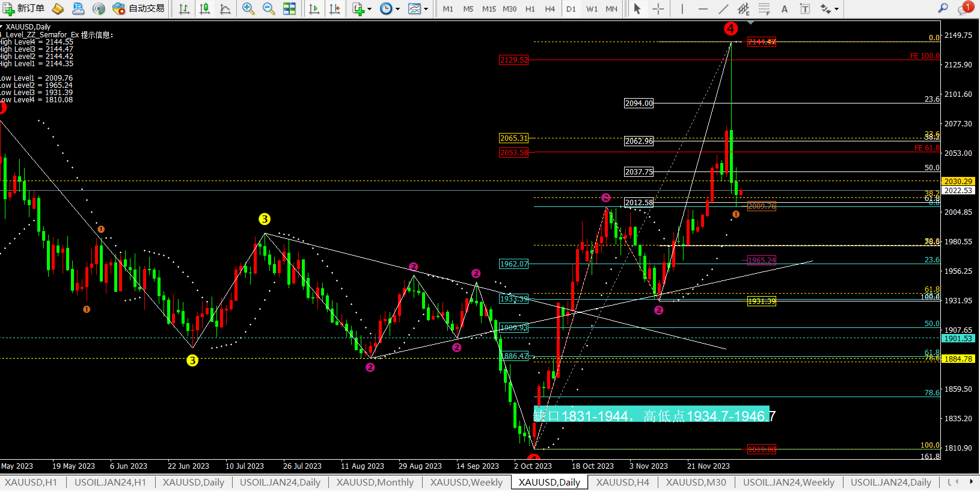Switch chart to bar chart mode
Screen dimensions: 980x491
point(184,8)
